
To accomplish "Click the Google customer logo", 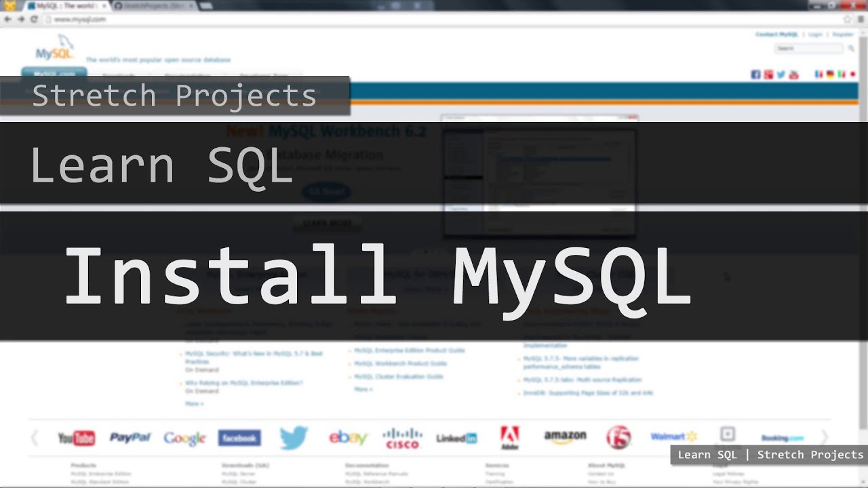I will 184,439.
